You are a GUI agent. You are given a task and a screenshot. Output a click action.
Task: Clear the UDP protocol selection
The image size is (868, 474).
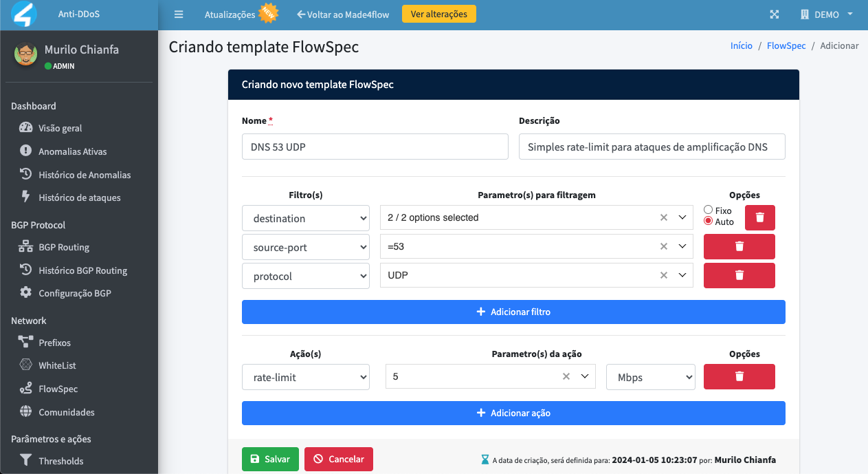tap(664, 275)
